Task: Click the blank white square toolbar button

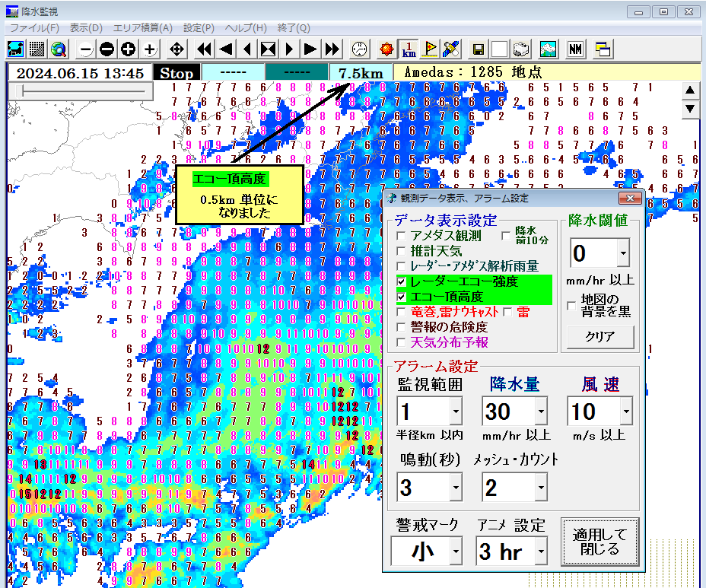Action: tap(500, 49)
